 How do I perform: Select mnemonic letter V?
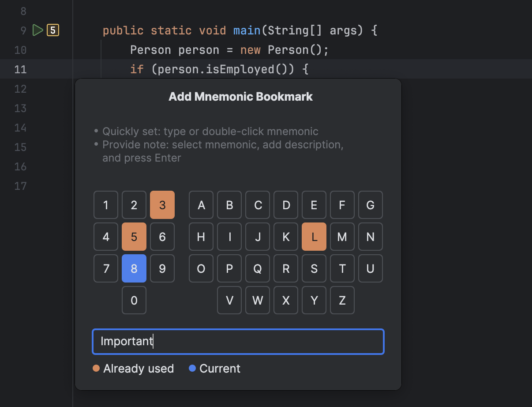229,300
